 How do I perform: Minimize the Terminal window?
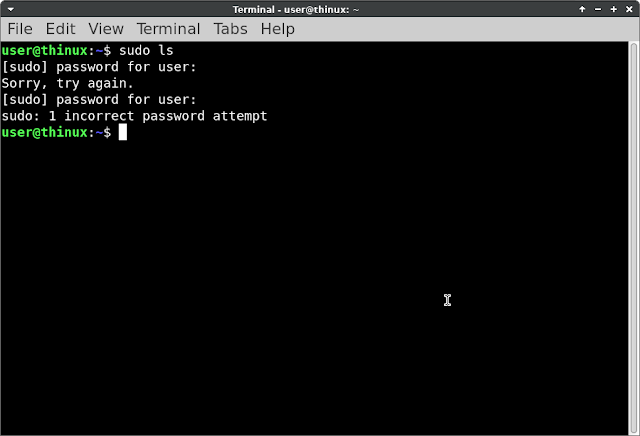598,9
